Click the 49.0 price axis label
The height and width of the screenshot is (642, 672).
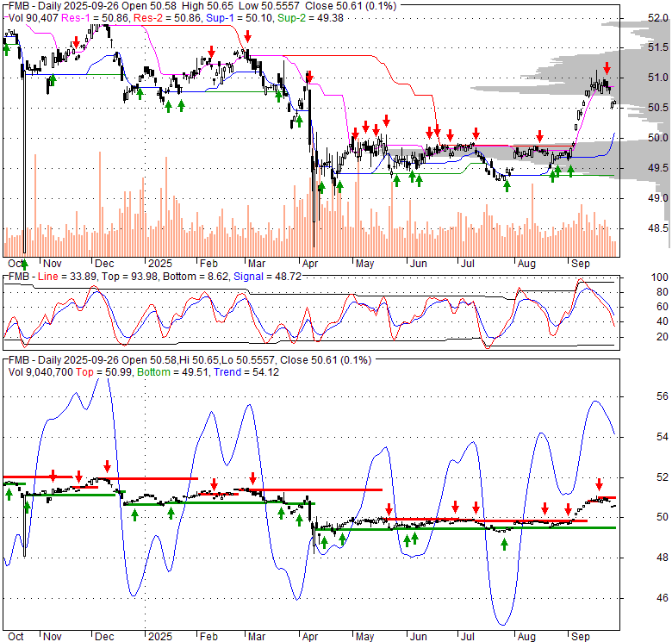click(658, 198)
